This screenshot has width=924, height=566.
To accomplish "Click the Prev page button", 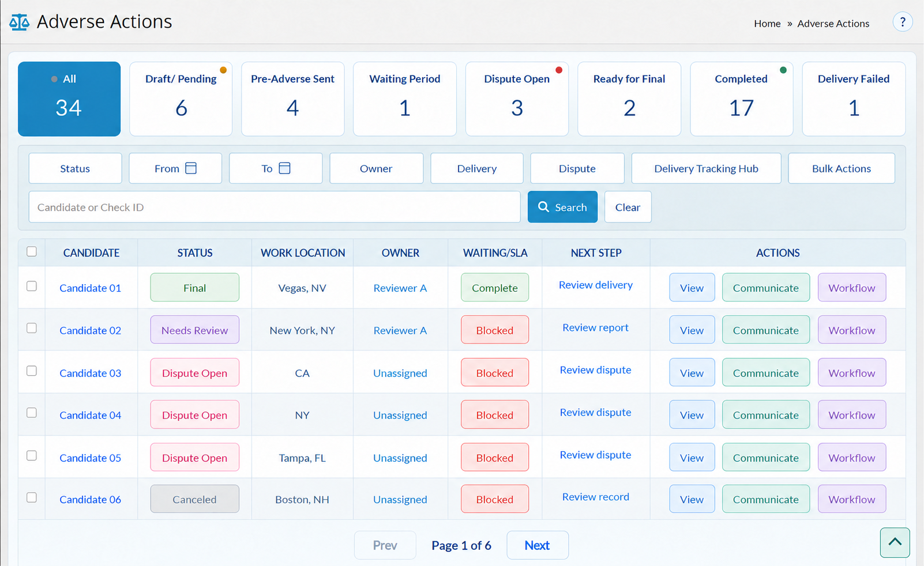I will pos(385,545).
